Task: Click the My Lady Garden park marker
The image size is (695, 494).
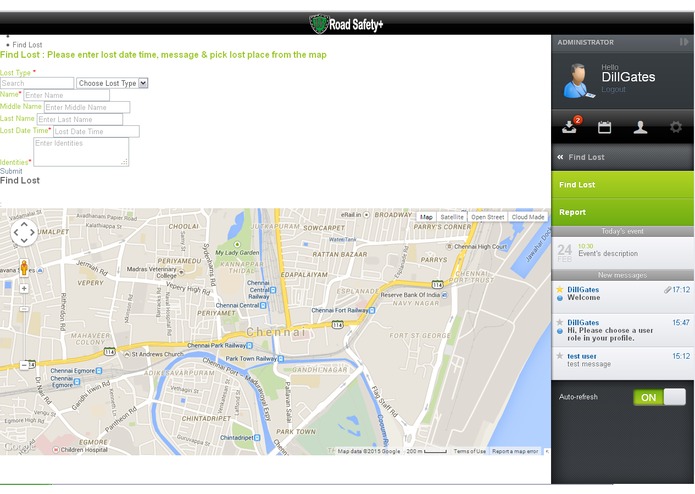Action: (x=237, y=244)
